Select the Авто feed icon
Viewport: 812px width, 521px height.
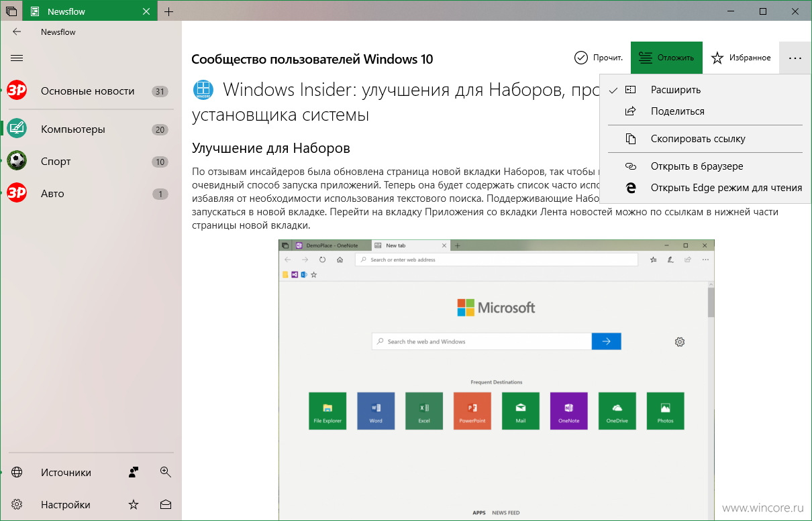17,193
